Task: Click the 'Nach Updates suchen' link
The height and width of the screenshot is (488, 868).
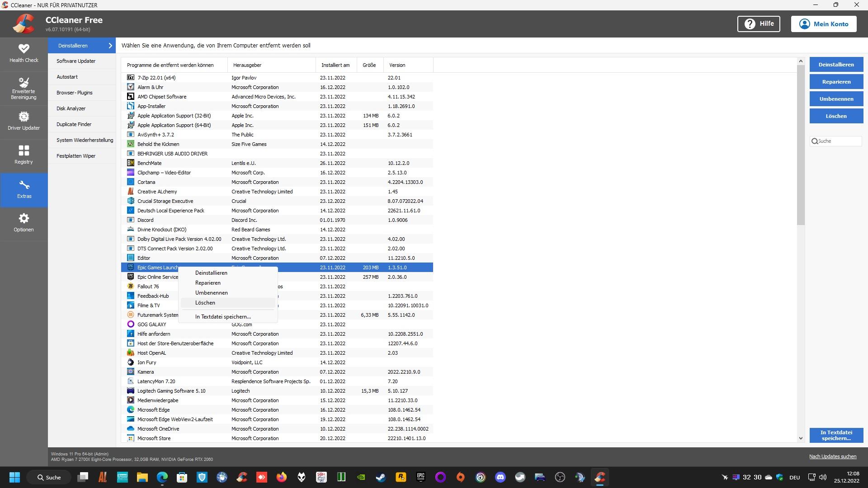Action: [832, 456]
